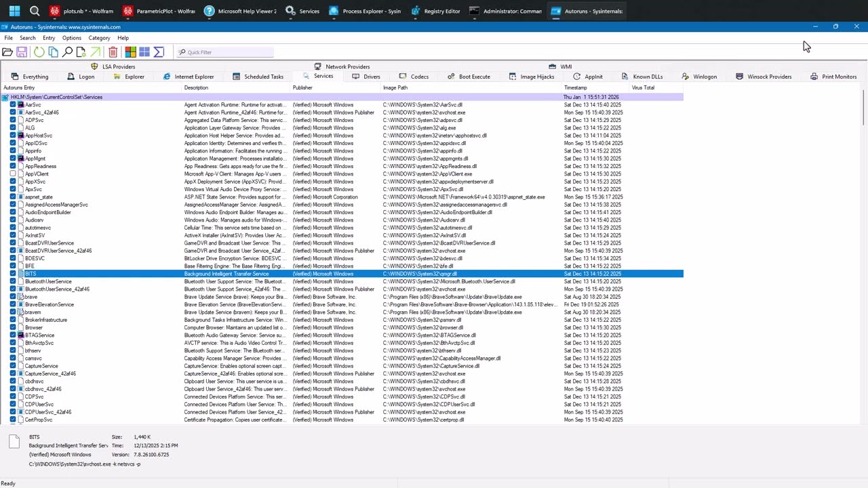Switch to Registry Editor on the taskbar
868x488 pixels.
point(435,11)
